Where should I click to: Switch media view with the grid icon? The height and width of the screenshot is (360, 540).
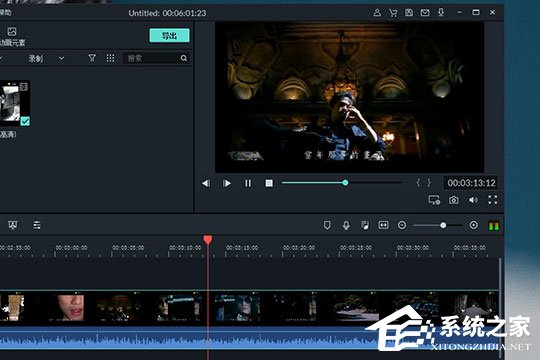pyautogui.click(x=110, y=58)
